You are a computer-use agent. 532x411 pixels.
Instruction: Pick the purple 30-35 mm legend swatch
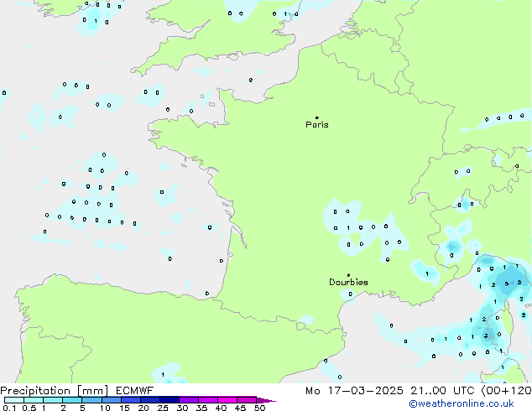point(189,400)
